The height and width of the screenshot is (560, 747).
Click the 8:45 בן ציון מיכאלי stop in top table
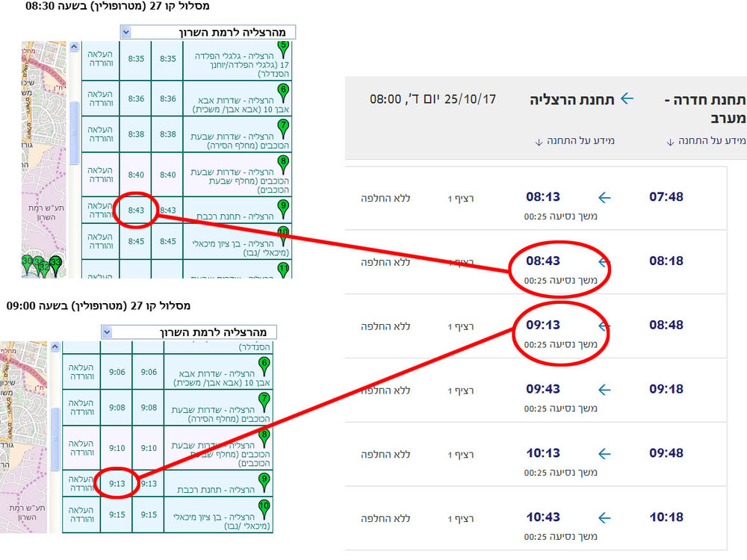tap(187, 241)
